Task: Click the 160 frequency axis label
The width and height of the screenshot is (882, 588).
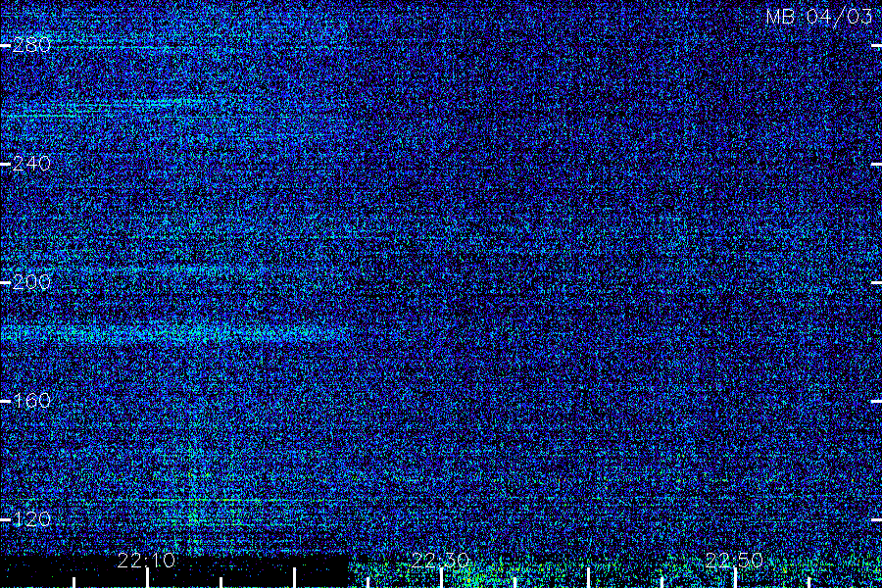Action: point(31,401)
